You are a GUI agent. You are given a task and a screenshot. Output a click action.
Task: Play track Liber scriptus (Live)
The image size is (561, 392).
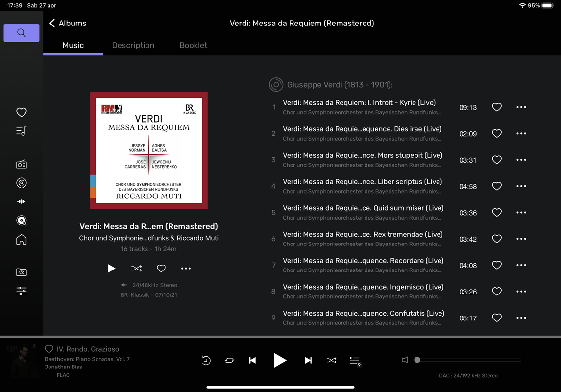[x=363, y=182]
